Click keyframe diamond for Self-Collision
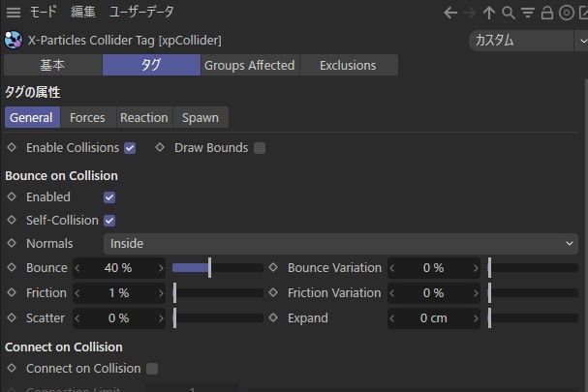 [x=12, y=220]
